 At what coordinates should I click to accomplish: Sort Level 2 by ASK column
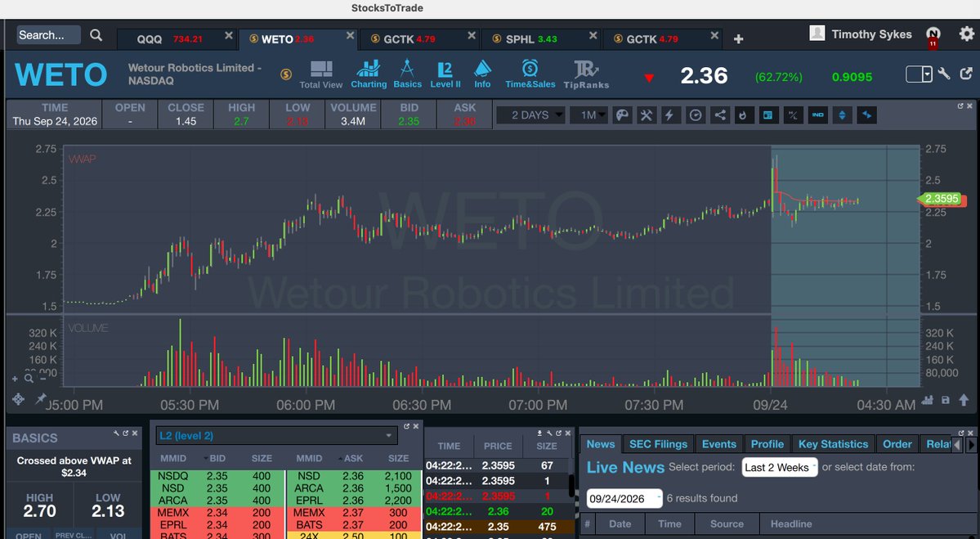click(353, 458)
